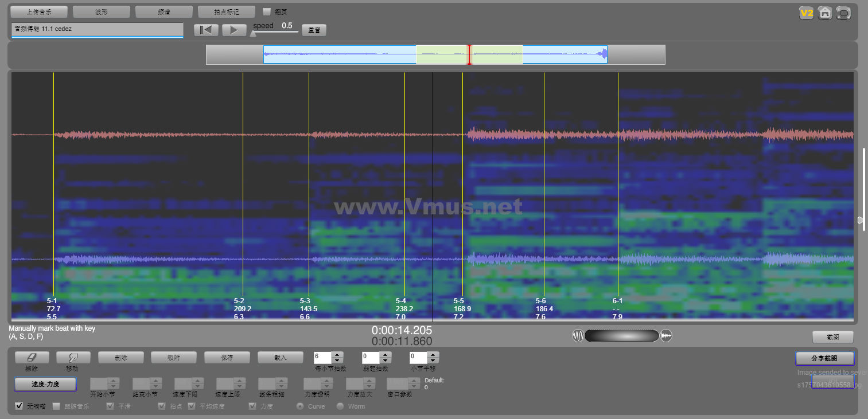Click the 截图 screenshot button
Screen dimensions: 868x419
pos(833,337)
